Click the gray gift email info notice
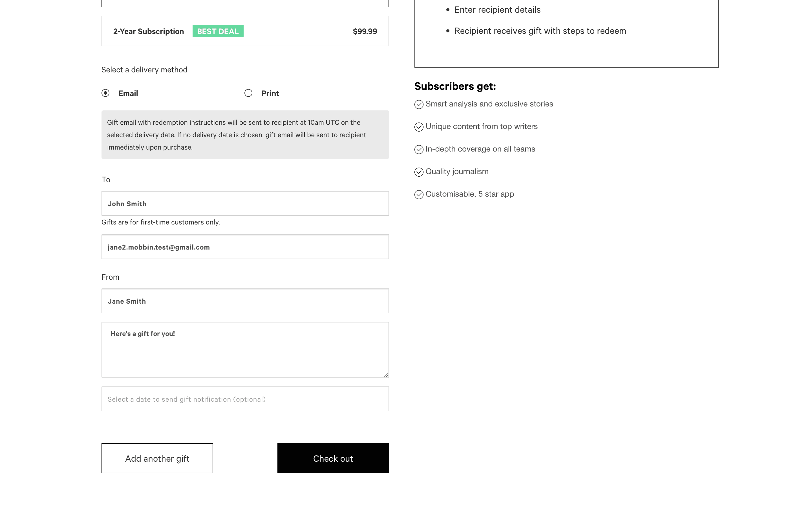The width and height of the screenshot is (812, 507). pos(245,134)
